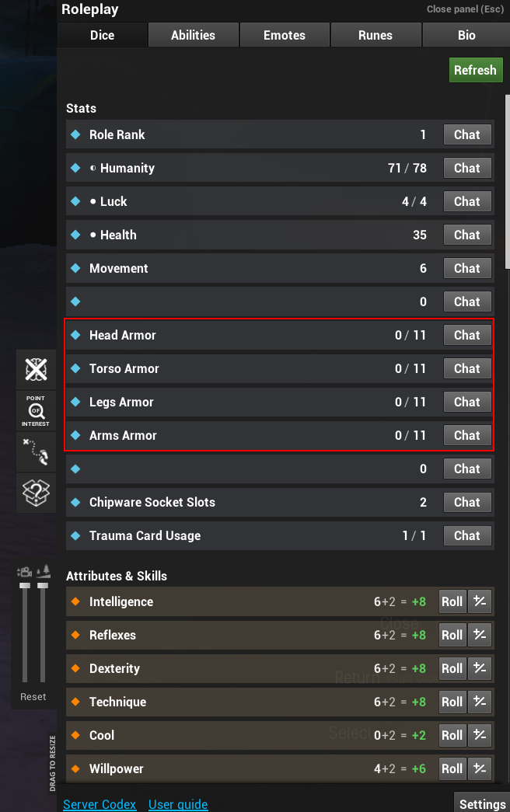This screenshot has height=812, width=510.
Task: Open the User guide link
Action: [178, 804]
